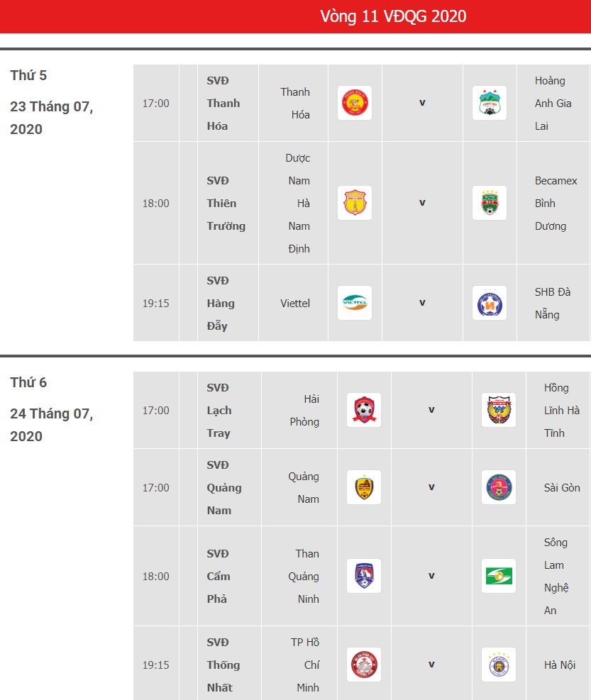Click the Sông Lam Nghệ An logo
Image resolution: width=591 pixels, height=700 pixels.
click(499, 576)
